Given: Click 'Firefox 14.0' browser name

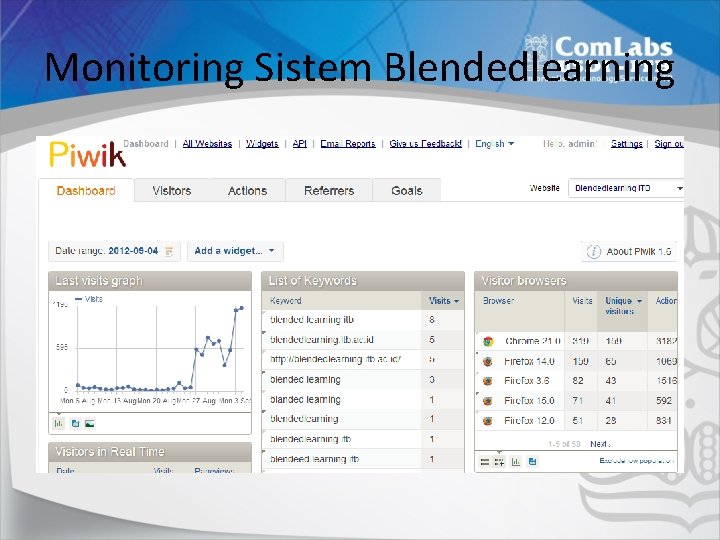Looking at the screenshot, I should coord(529,361).
